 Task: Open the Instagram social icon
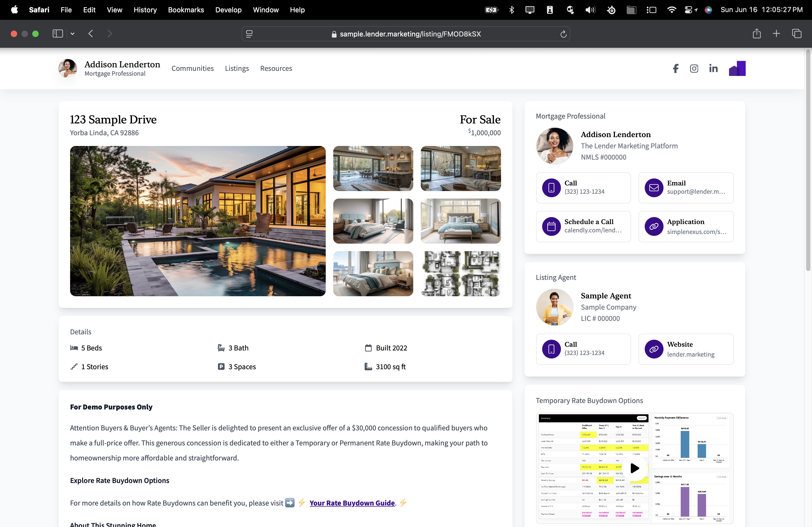tap(694, 68)
